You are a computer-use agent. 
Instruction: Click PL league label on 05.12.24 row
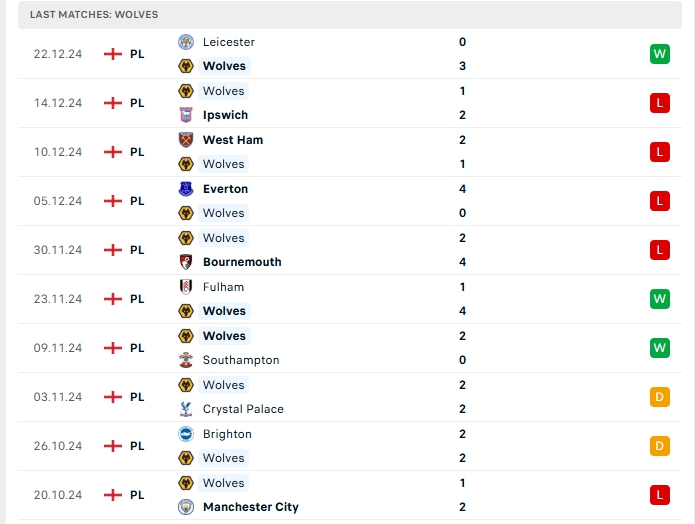[137, 201]
